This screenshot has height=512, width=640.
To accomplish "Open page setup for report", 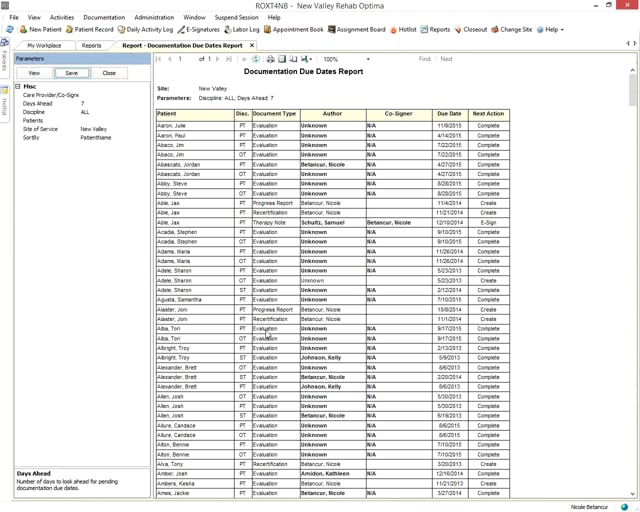I will coord(293,59).
